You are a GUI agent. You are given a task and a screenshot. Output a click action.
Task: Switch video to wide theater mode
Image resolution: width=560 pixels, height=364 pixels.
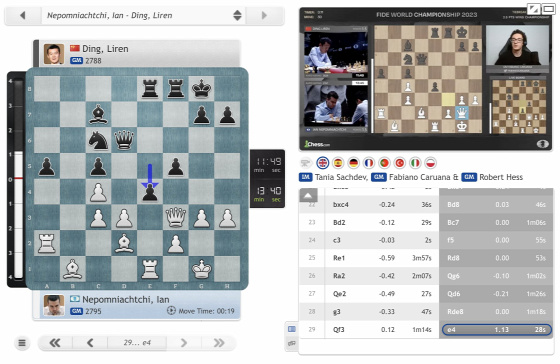548,9
